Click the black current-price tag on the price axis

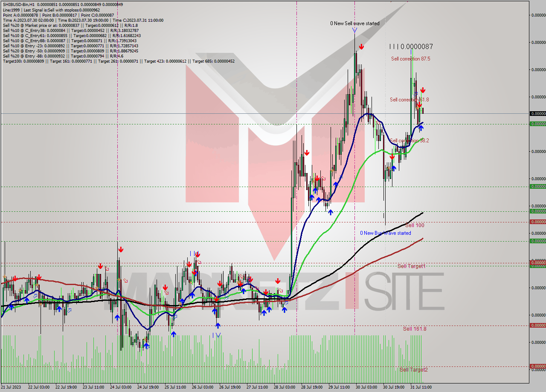click(537, 113)
